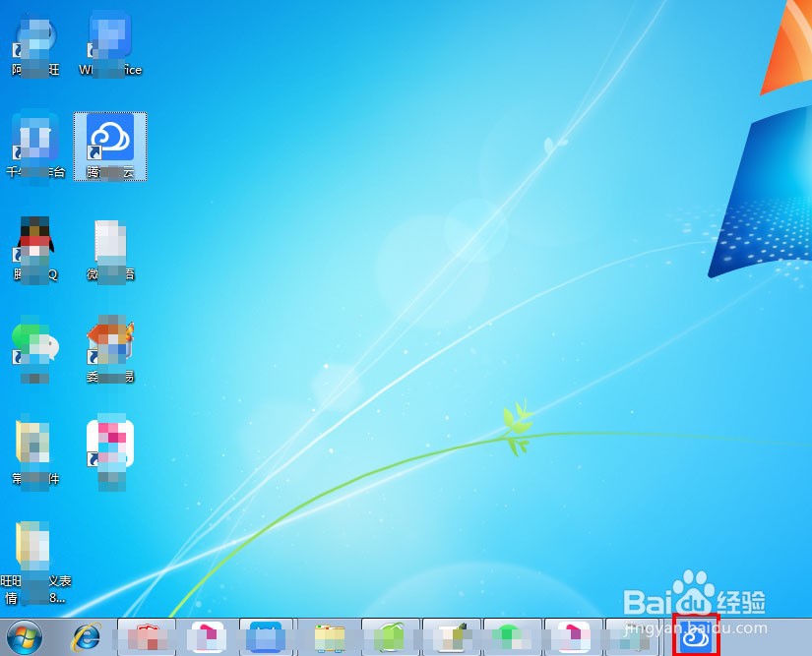This screenshot has height=656, width=812.
Task: Launch Internet Explorer from the taskbar
Action: (86, 637)
